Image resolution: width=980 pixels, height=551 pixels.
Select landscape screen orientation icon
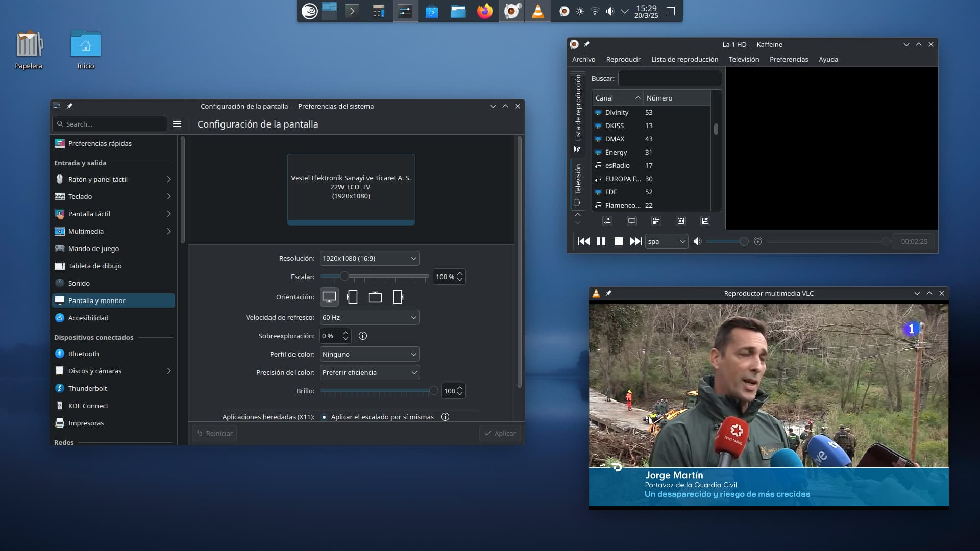click(x=329, y=297)
